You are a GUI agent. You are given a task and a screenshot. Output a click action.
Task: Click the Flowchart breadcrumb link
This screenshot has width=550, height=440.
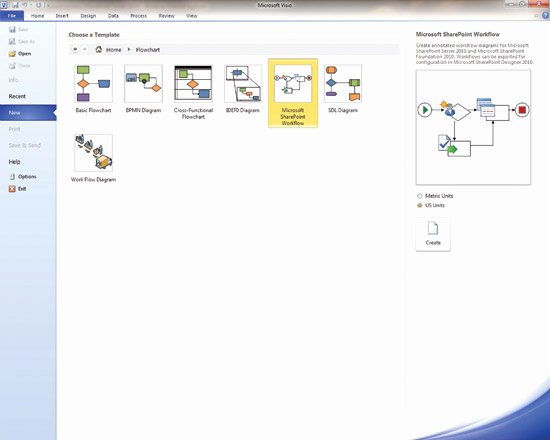pyautogui.click(x=148, y=50)
